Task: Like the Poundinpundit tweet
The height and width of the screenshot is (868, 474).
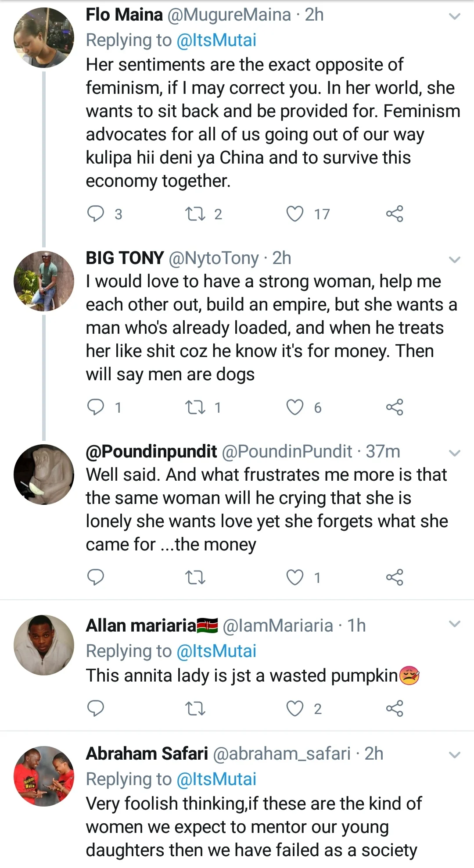Action: pos(294,577)
